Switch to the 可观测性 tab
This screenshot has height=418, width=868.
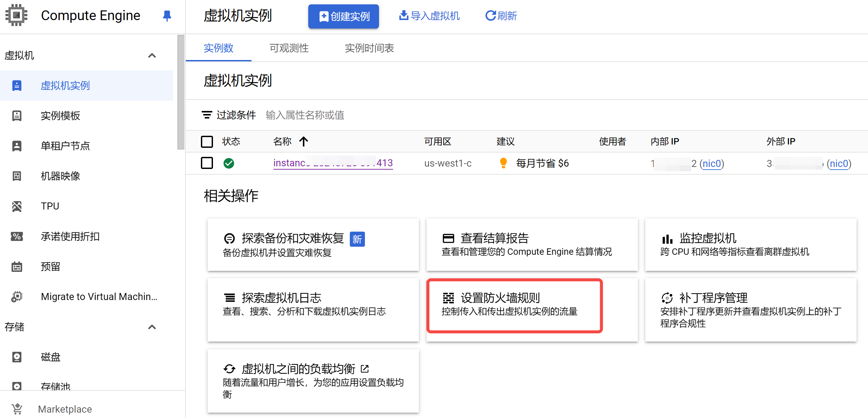click(289, 48)
